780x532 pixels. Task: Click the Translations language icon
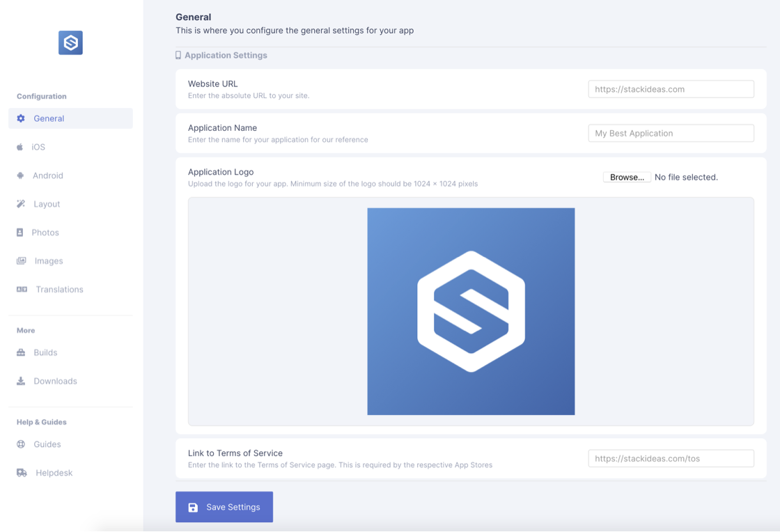coord(22,290)
